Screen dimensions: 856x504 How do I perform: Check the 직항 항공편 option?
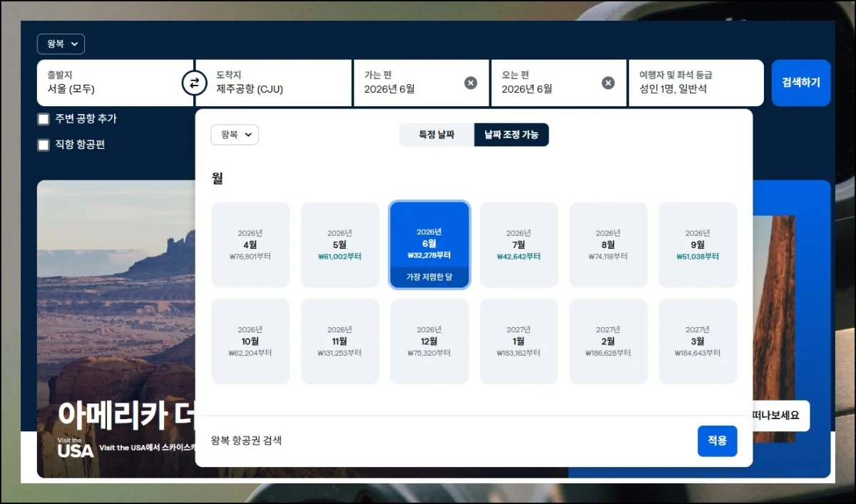pyautogui.click(x=44, y=145)
